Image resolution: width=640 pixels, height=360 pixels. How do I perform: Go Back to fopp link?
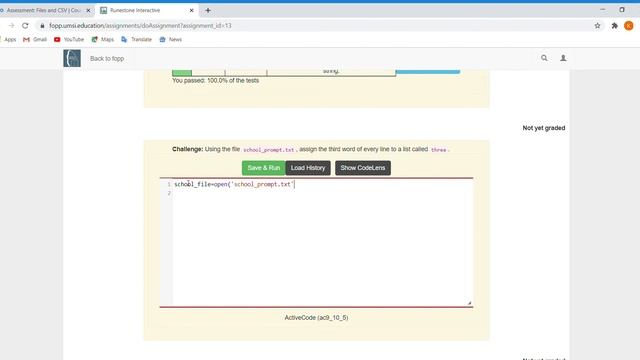(x=107, y=59)
